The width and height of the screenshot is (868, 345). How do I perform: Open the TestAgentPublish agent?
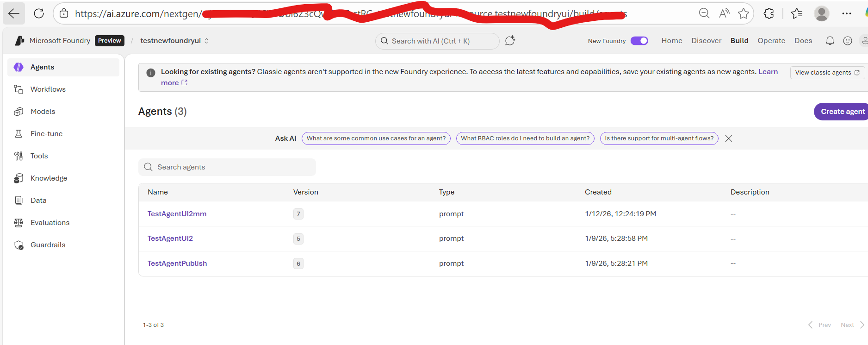(x=177, y=263)
